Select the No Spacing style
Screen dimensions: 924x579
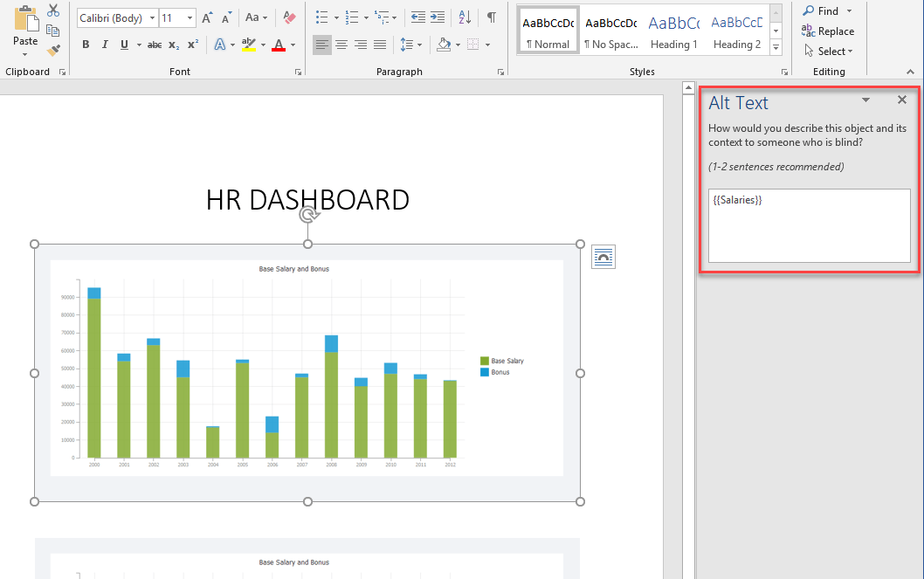point(610,31)
